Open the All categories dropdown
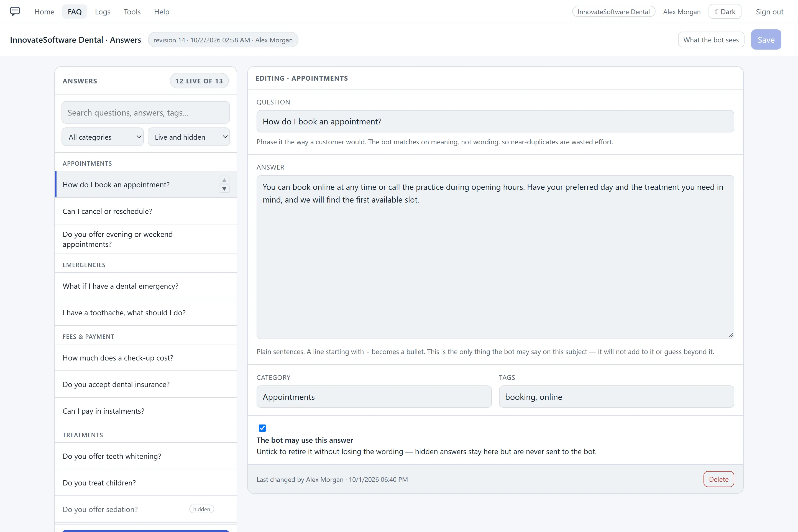This screenshot has height=532, width=798. [x=103, y=137]
